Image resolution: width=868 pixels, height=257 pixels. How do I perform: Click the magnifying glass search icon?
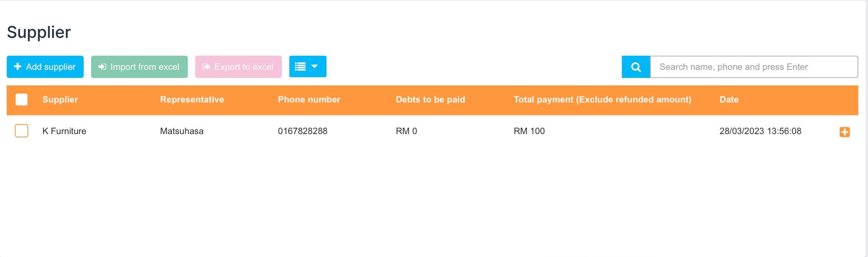636,67
